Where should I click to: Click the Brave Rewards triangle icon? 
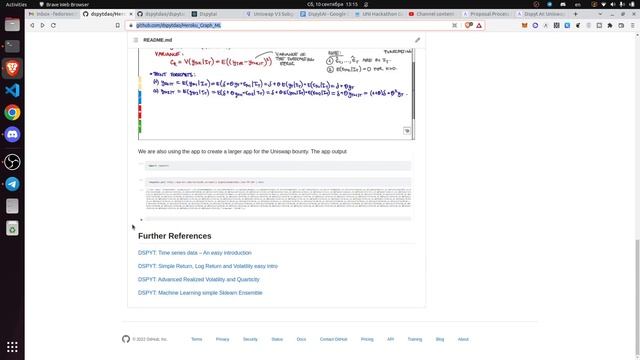[479, 25]
